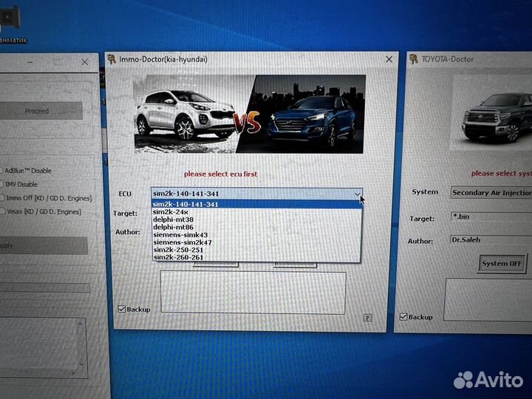Click Author field showing Dr.Saleh
Image resolution: width=532 pixels, height=399 pixels.
click(491, 239)
